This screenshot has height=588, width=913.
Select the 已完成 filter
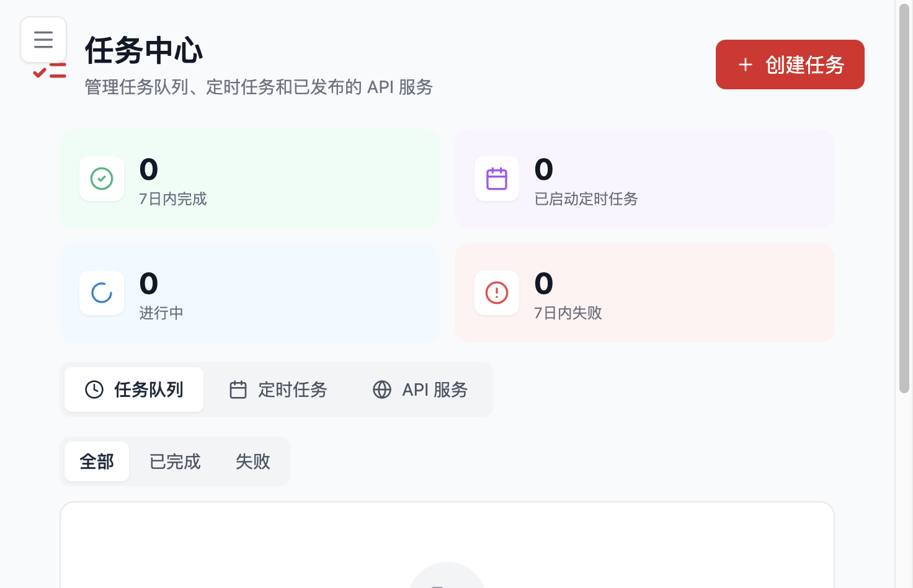pyautogui.click(x=174, y=461)
